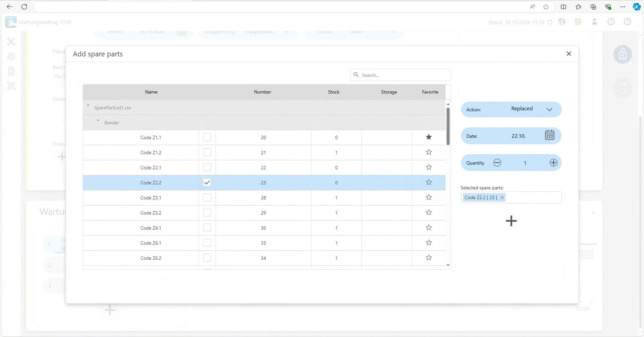The image size is (644, 337).
Task: Check the Code Z1.1 checkbox
Action: point(207,137)
